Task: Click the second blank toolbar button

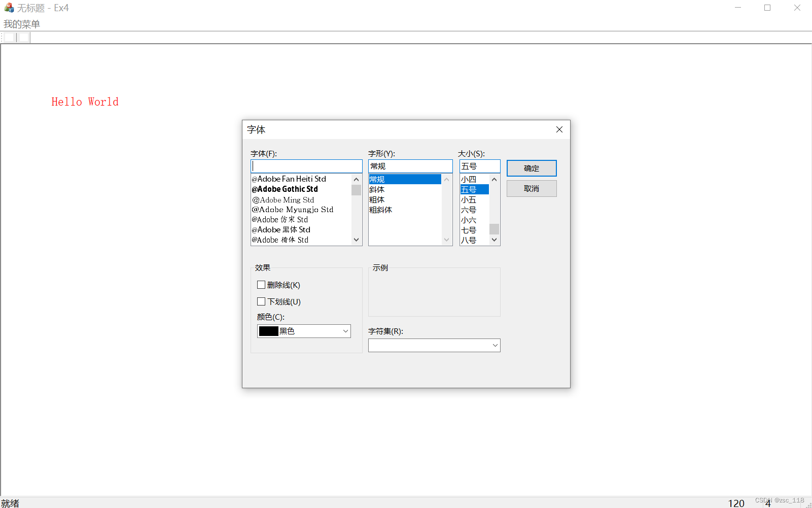Action: 24,37
